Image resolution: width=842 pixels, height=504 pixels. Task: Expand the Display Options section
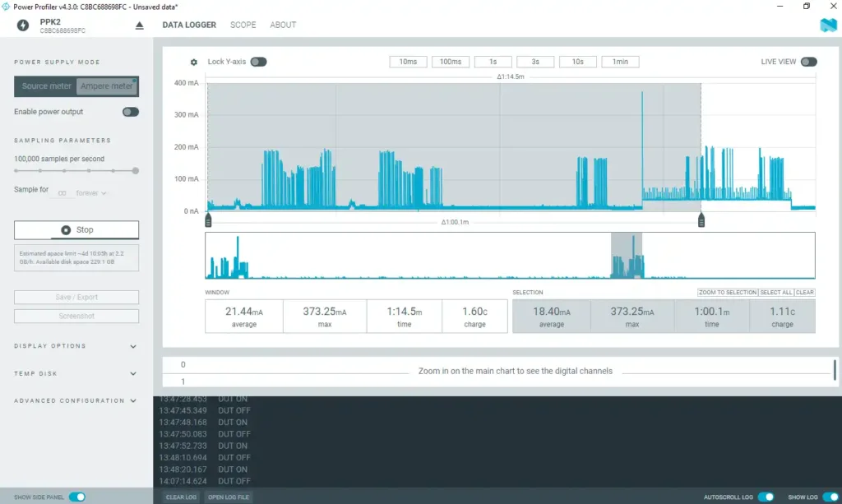click(x=76, y=346)
